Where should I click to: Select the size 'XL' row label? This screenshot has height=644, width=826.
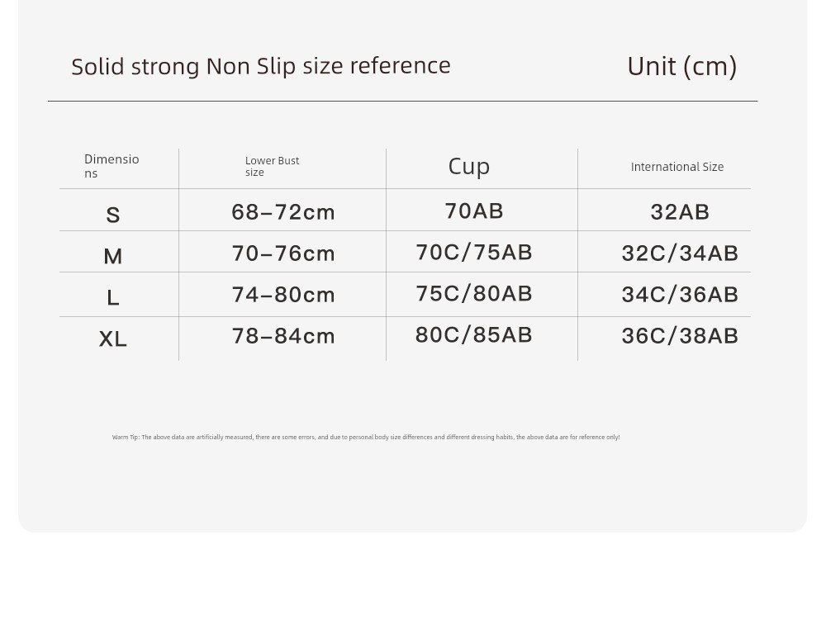click(112, 339)
